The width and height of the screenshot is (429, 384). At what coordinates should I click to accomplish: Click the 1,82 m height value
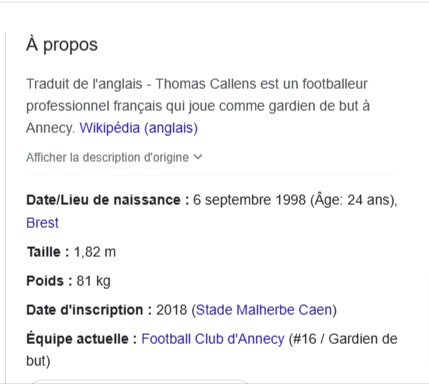pyautogui.click(x=95, y=252)
